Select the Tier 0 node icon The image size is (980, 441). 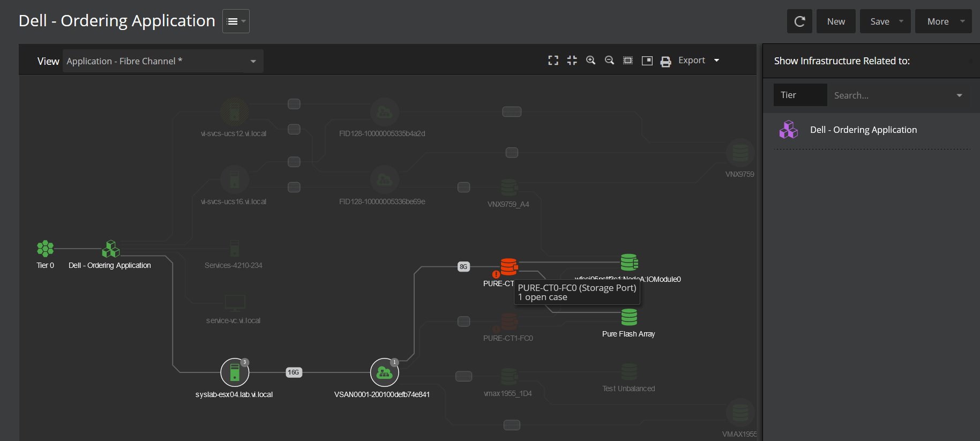46,248
